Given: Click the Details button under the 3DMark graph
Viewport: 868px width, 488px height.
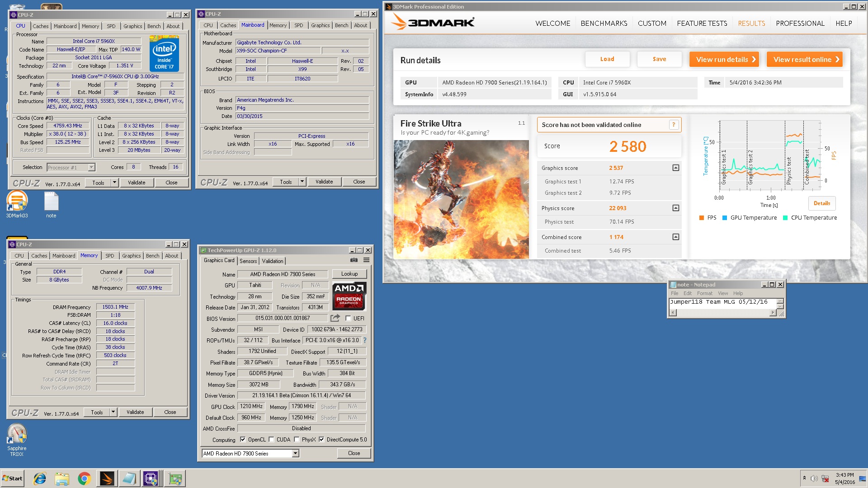Looking at the screenshot, I should pos(822,203).
